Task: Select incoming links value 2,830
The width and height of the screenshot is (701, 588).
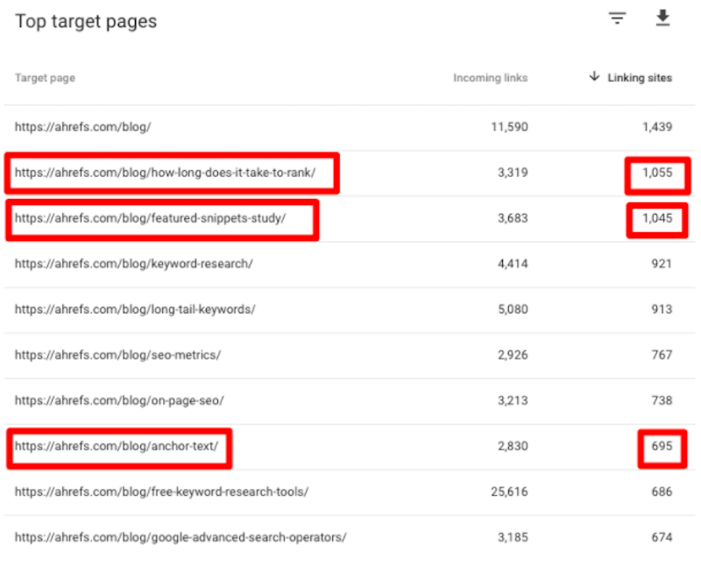Action: [513, 446]
